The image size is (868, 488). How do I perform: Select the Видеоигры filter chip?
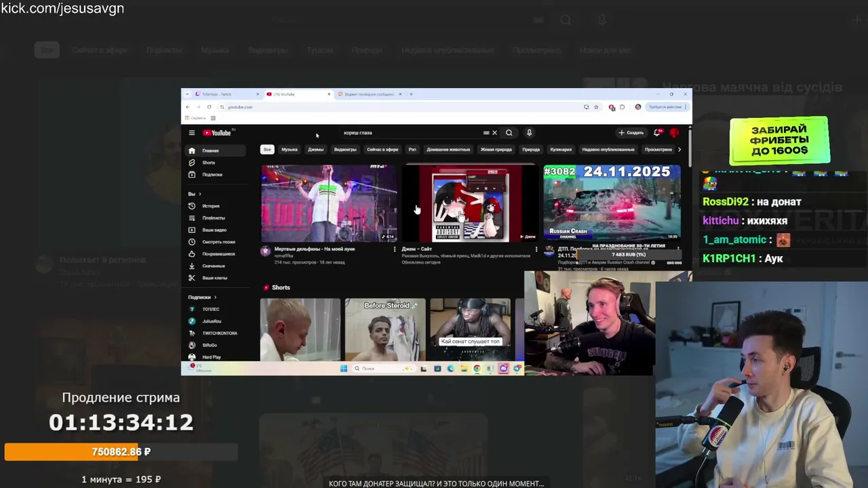(345, 149)
